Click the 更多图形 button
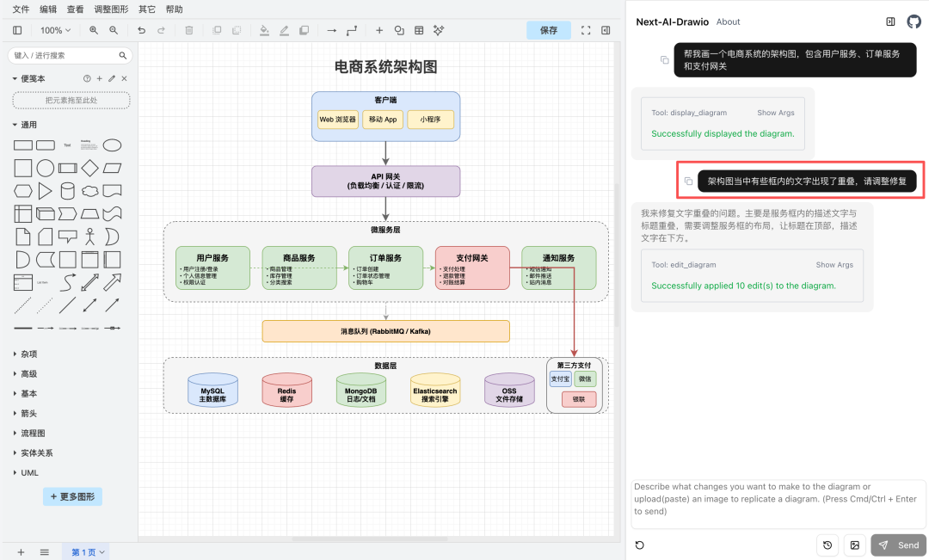929x560 pixels. coord(73,496)
